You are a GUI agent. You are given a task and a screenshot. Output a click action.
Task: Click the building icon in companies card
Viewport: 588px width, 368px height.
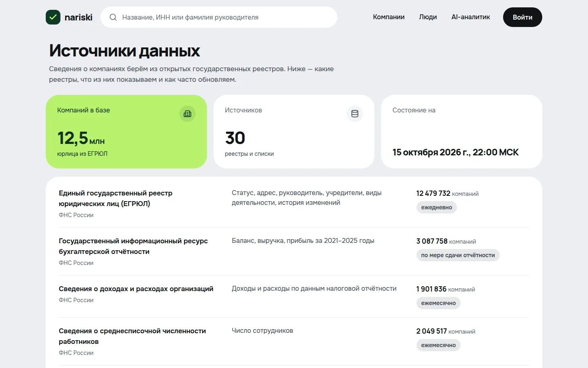click(187, 114)
